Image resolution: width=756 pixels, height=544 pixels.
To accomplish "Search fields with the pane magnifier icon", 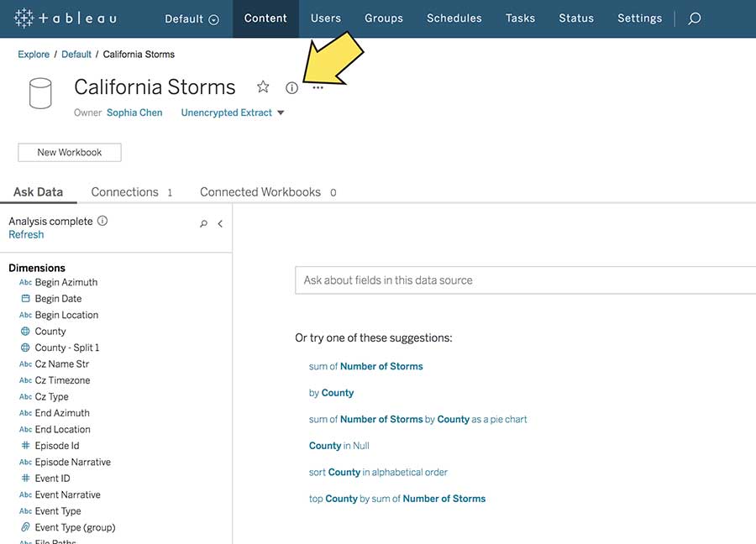I will 203,223.
